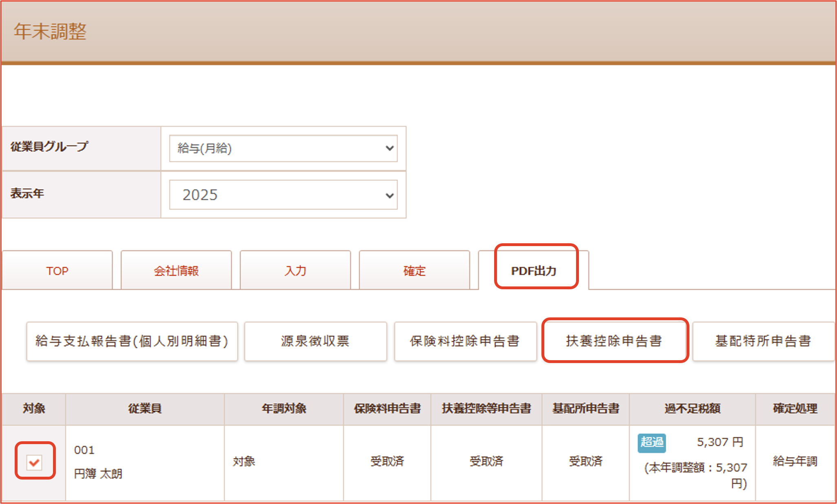The width and height of the screenshot is (837, 504).
Task: Go to the 確定 tab
Action: click(x=414, y=271)
